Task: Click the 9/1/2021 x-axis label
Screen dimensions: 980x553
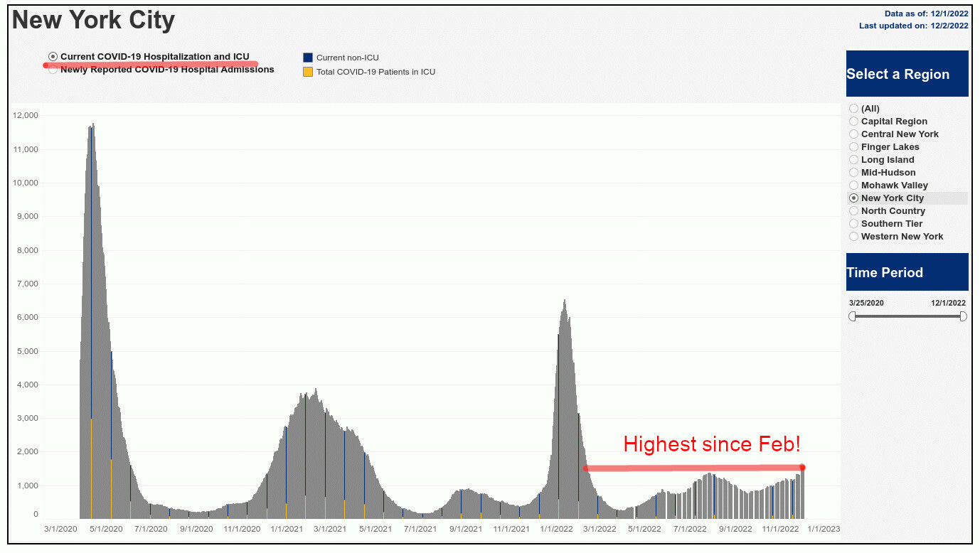Action: (466, 529)
